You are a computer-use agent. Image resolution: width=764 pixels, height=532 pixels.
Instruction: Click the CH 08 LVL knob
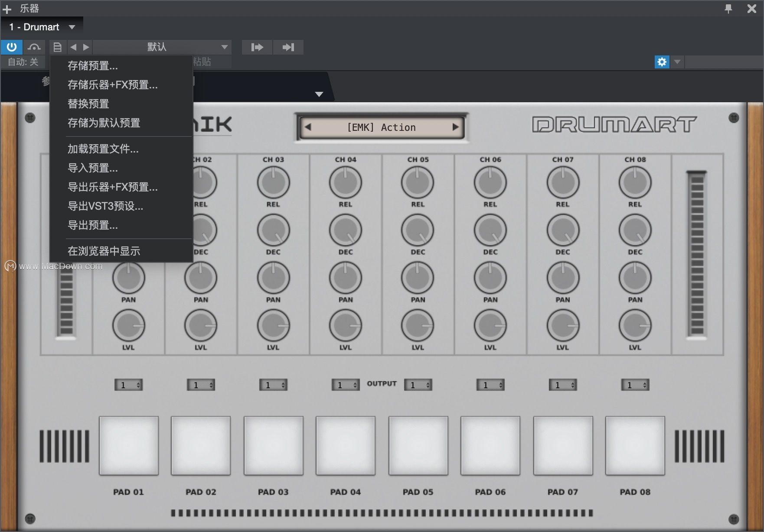[635, 325]
